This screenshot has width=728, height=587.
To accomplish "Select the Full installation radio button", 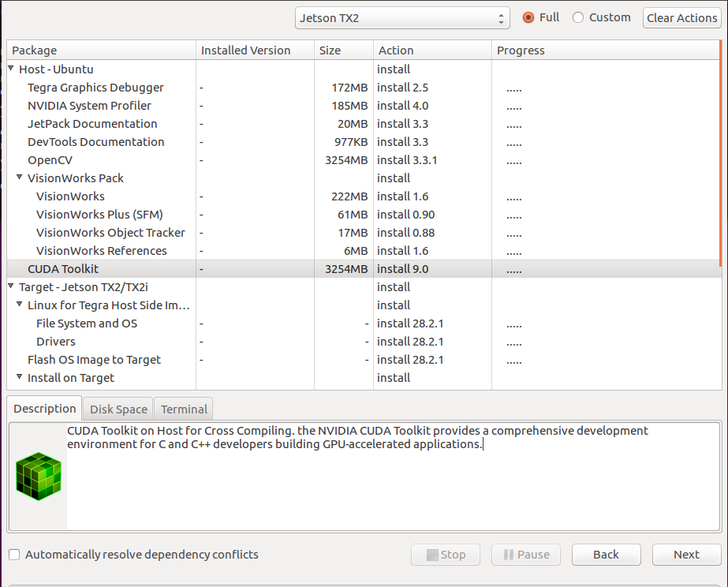I will (x=528, y=17).
